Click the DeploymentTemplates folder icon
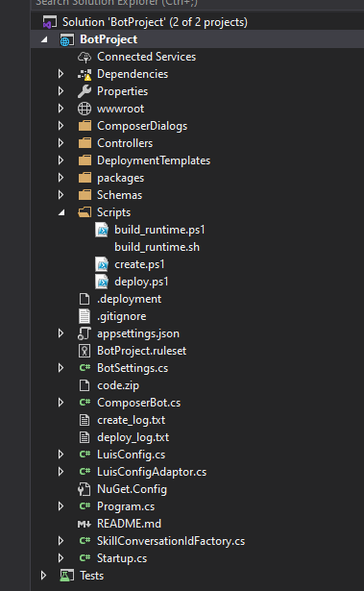The height and width of the screenshot is (591, 364). 85,160
